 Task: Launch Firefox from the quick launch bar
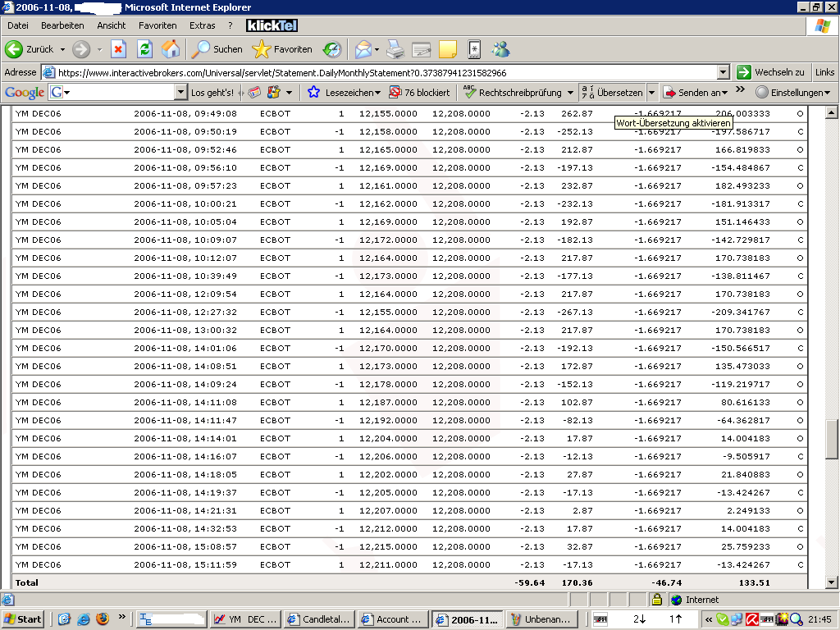point(102,619)
